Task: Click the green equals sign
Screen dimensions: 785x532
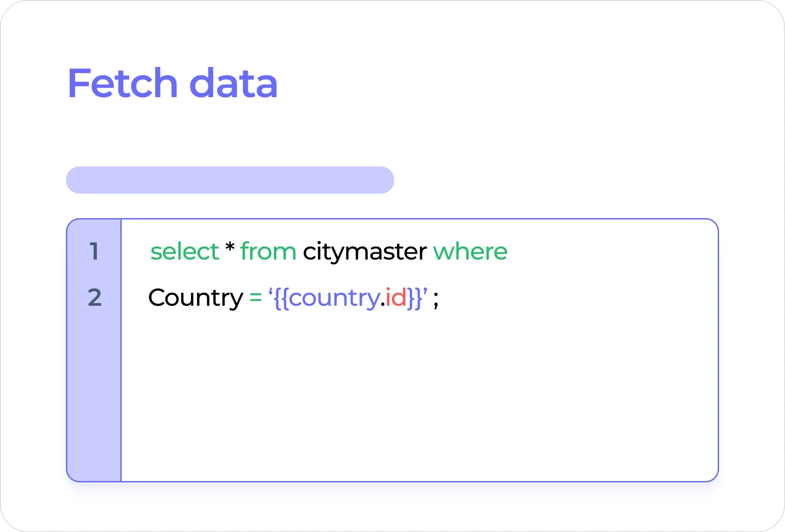Action: coord(256,298)
